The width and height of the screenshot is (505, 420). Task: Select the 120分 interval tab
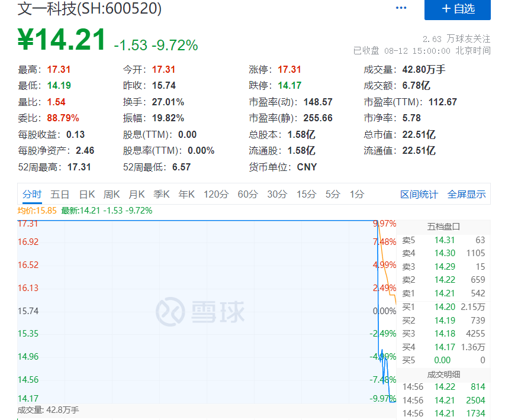pyautogui.click(x=216, y=194)
